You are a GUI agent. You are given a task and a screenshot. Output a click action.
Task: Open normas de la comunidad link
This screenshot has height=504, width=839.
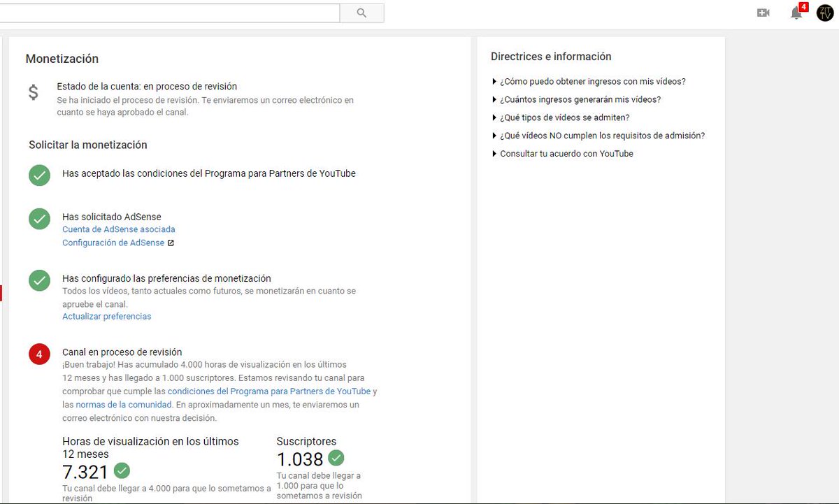click(124, 405)
